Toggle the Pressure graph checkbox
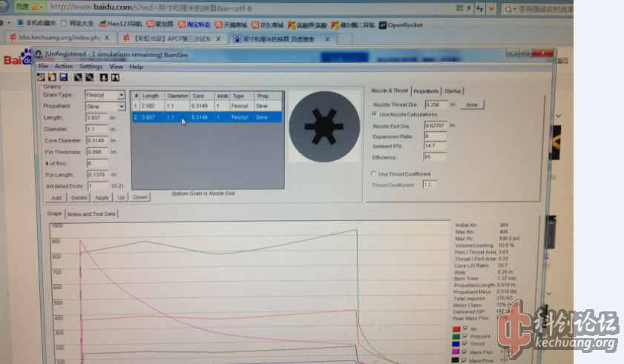This screenshot has height=364, width=624. [465, 336]
